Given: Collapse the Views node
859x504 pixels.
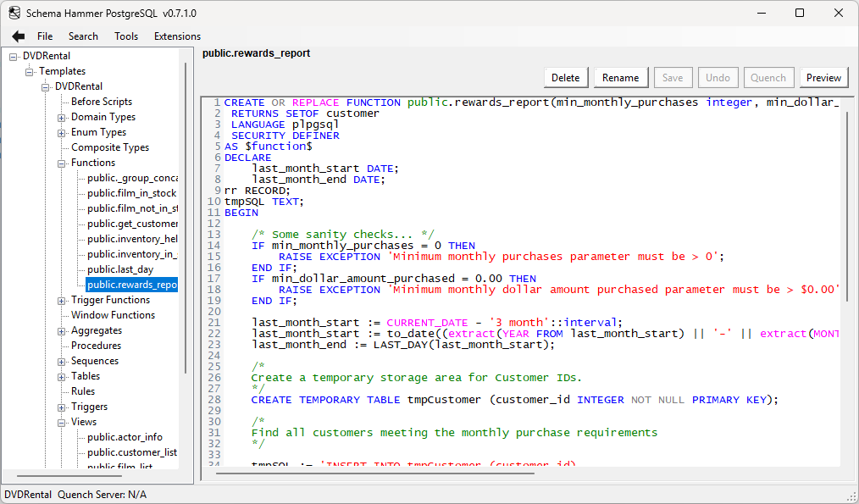Looking at the screenshot, I should coord(60,421).
